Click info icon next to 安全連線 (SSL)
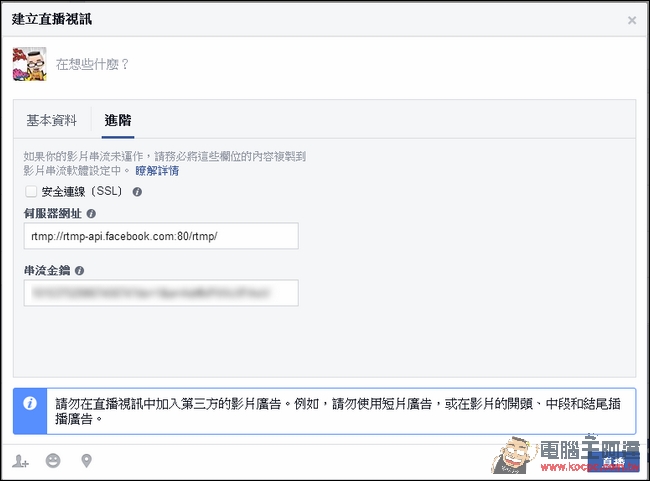 tap(137, 192)
